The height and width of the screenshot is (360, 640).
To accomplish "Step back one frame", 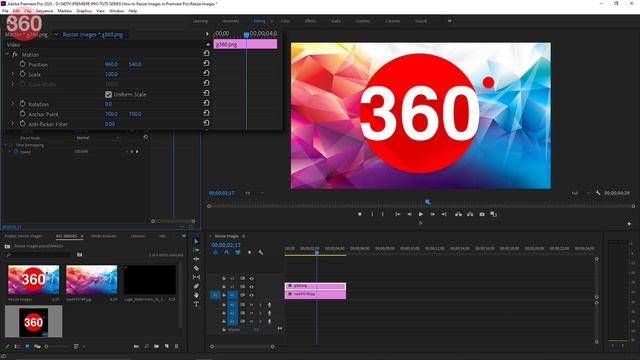I will click(409, 214).
